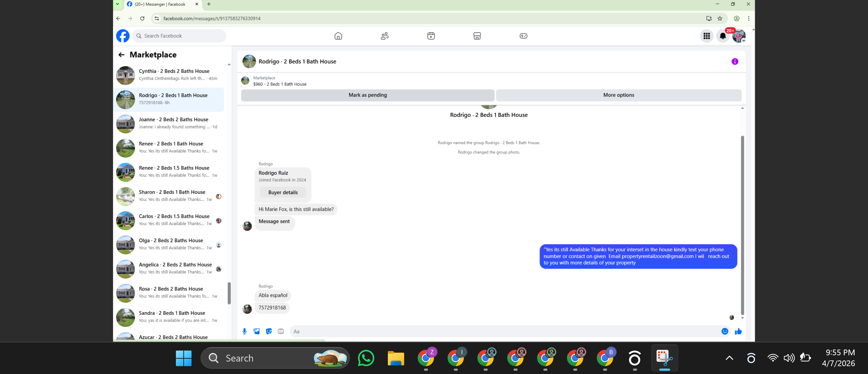Select Rodrigo · 2 Beds 1 Bath House conversation

tap(169, 99)
